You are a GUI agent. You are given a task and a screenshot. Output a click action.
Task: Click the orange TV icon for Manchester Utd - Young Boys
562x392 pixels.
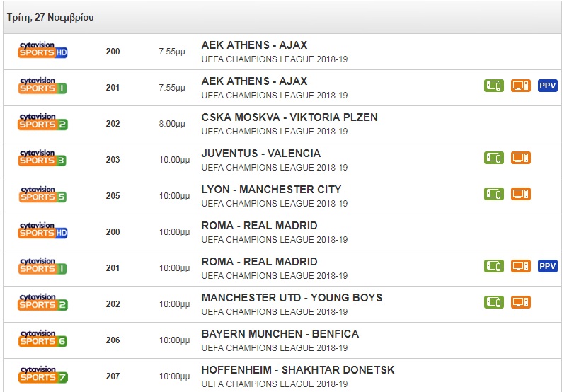point(521,302)
